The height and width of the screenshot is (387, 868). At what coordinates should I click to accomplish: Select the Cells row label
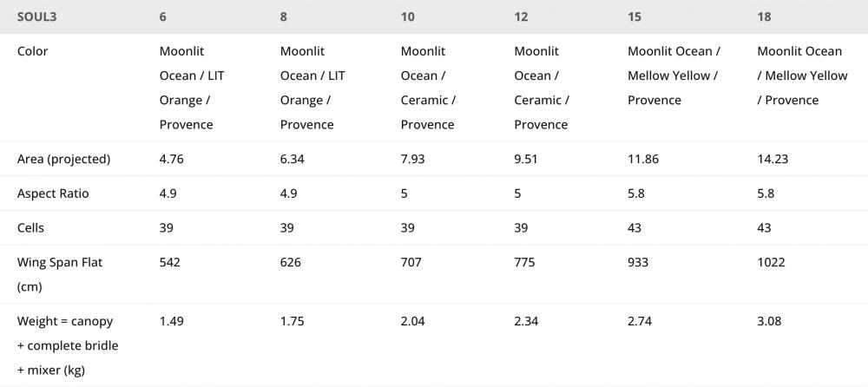pyautogui.click(x=30, y=227)
